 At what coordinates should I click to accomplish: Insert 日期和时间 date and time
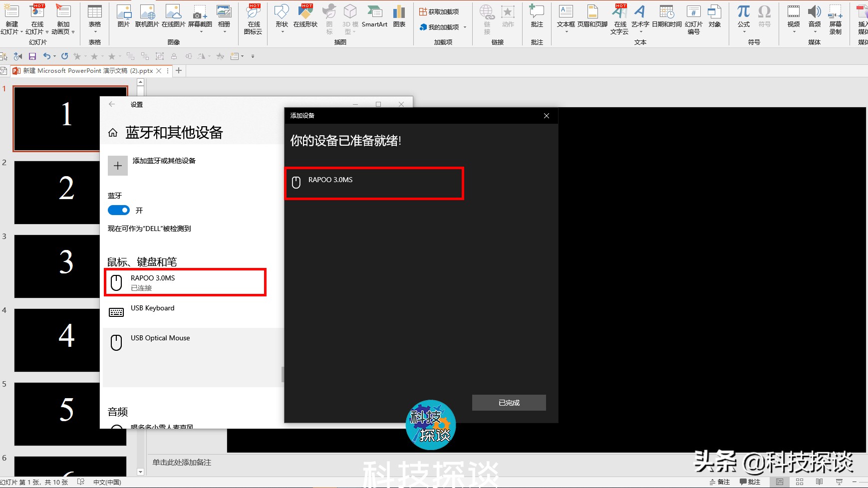[667, 16]
